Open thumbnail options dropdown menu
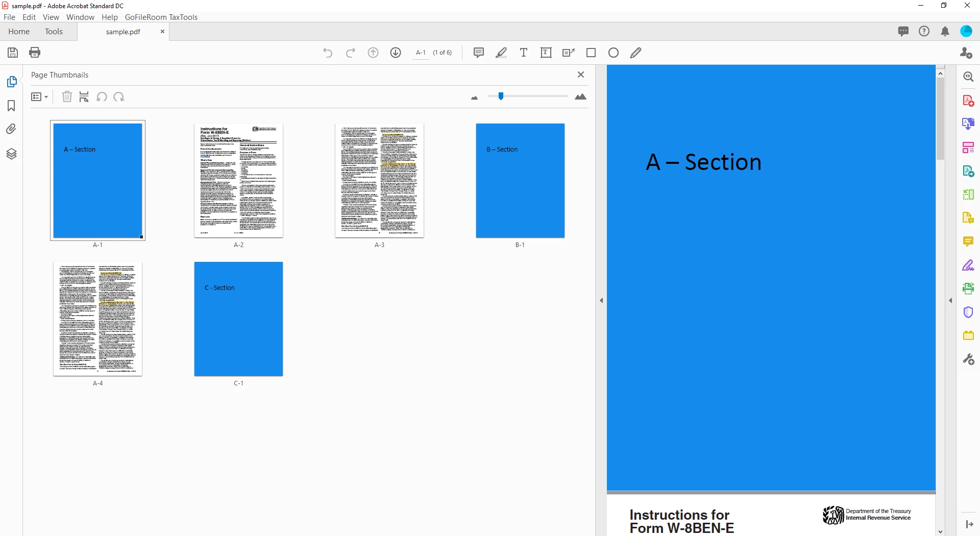980x536 pixels. tap(39, 96)
